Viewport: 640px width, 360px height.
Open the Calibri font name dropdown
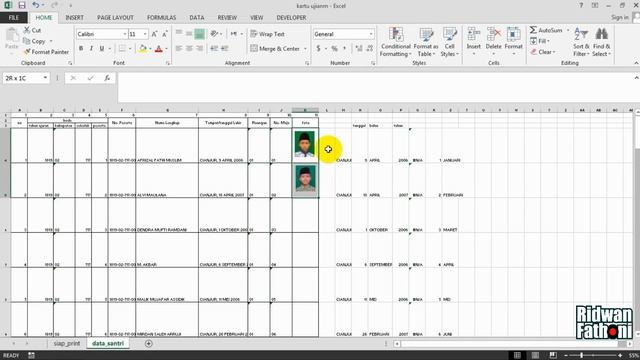coord(125,34)
